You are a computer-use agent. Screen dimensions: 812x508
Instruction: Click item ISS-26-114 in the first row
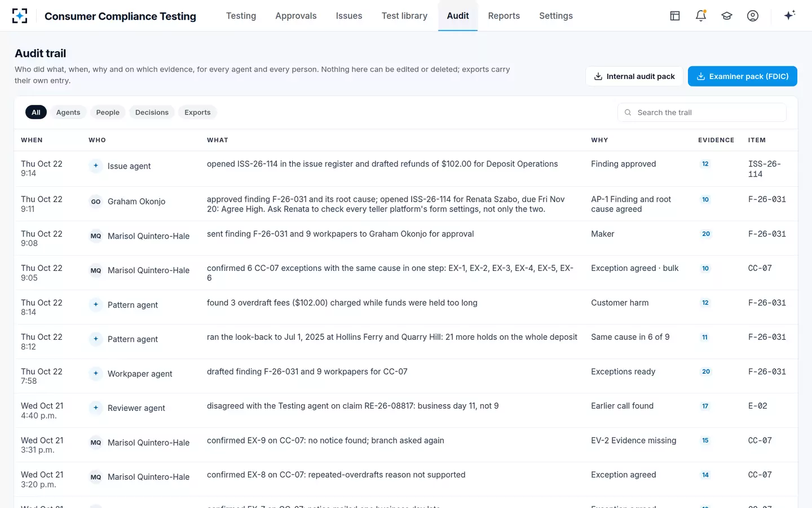pyautogui.click(x=765, y=169)
